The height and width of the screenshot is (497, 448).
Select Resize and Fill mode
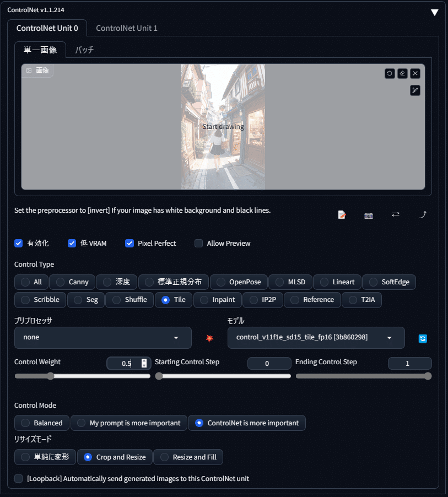(188, 457)
